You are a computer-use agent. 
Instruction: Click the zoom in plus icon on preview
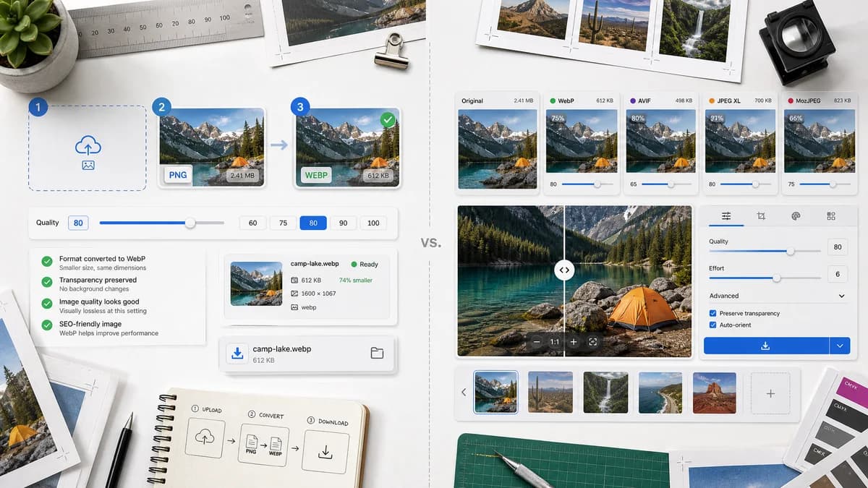tap(573, 341)
